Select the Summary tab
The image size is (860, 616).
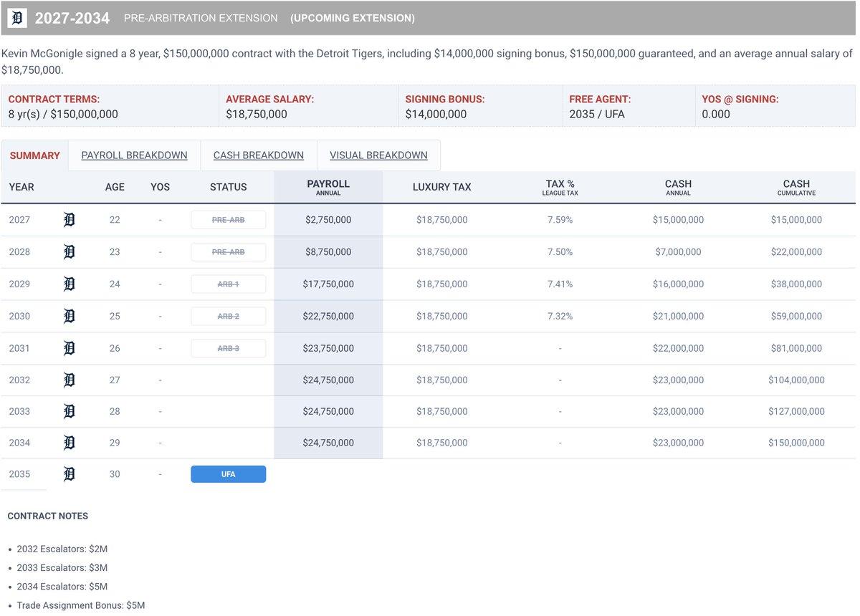34,155
